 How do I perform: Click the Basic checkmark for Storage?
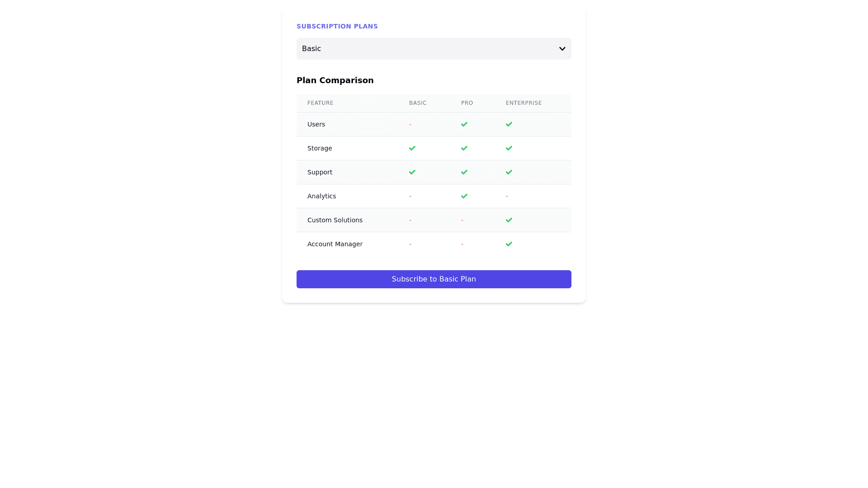point(412,148)
